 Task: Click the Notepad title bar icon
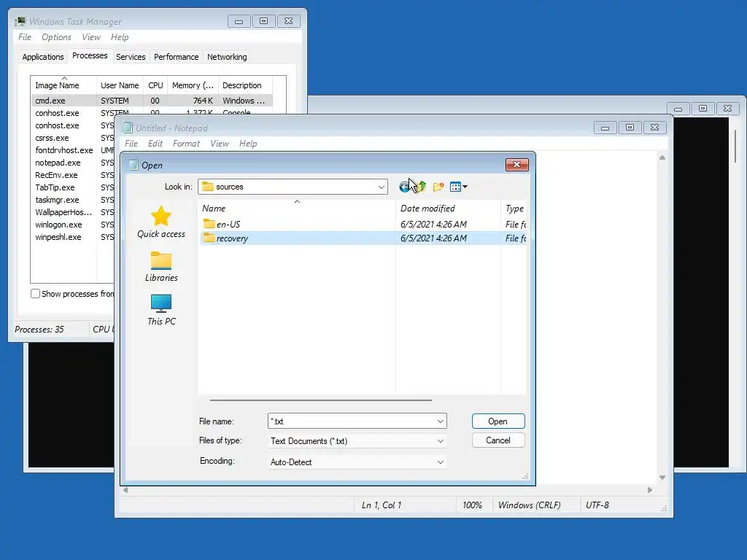pyautogui.click(x=127, y=128)
